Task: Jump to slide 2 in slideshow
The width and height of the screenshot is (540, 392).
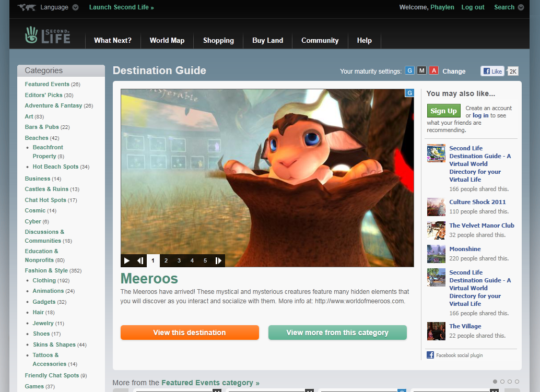Action: pyautogui.click(x=166, y=260)
